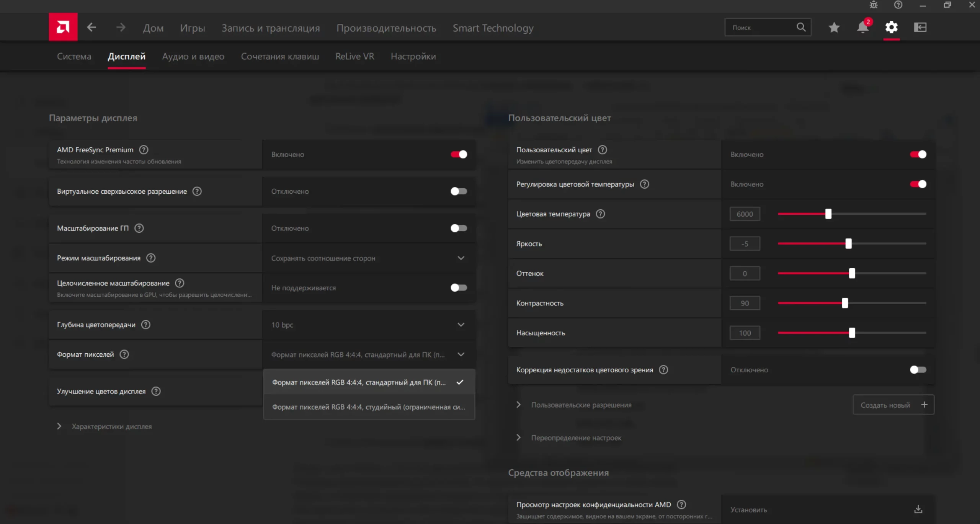Click the AMD logo home icon
The height and width of the screenshot is (524, 980).
click(63, 27)
